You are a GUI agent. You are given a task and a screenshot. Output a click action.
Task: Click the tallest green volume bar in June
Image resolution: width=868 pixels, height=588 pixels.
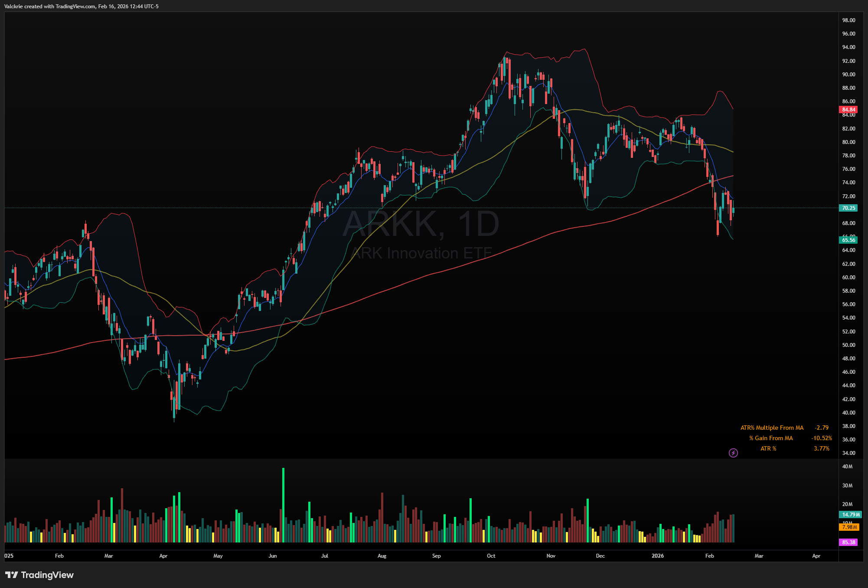pyautogui.click(x=283, y=505)
